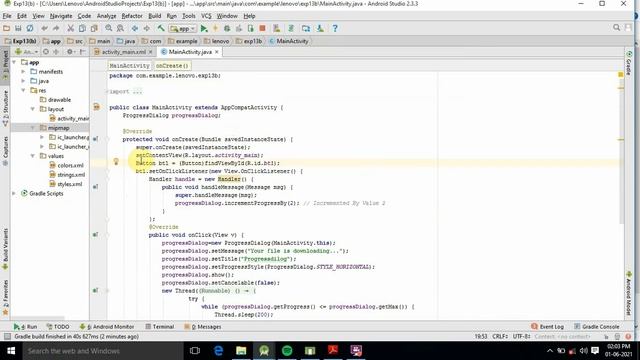Click the Undo toolbar arrow
Screen dimensions: 640x360
click(44, 29)
